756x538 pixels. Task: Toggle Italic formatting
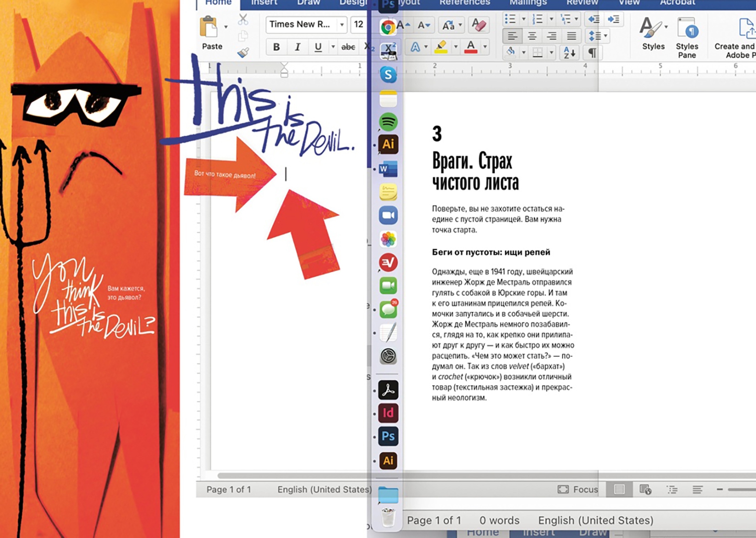(x=298, y=47)
